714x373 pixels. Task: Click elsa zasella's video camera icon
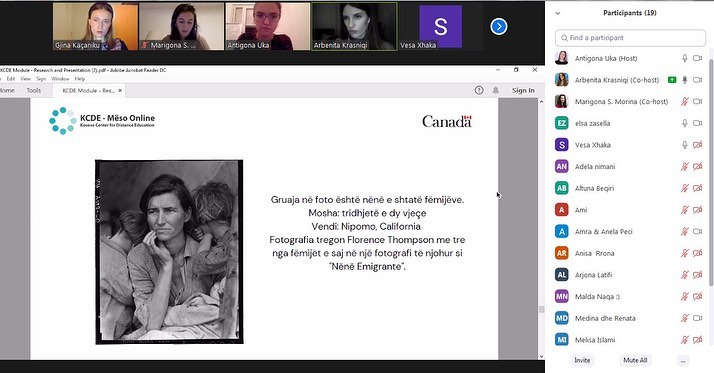pos(697,123)
